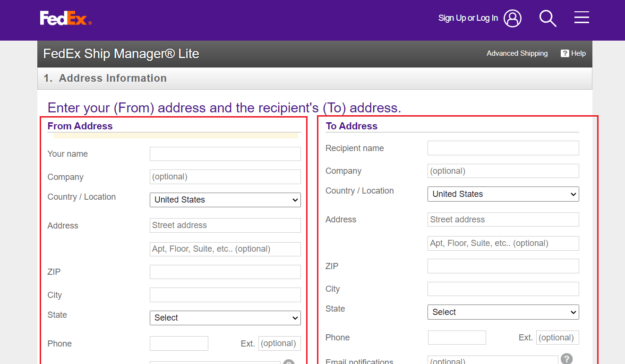This screenshot has height=364, width=625.
Task: Focus the Recipient name field
Action: coord(503,148)
